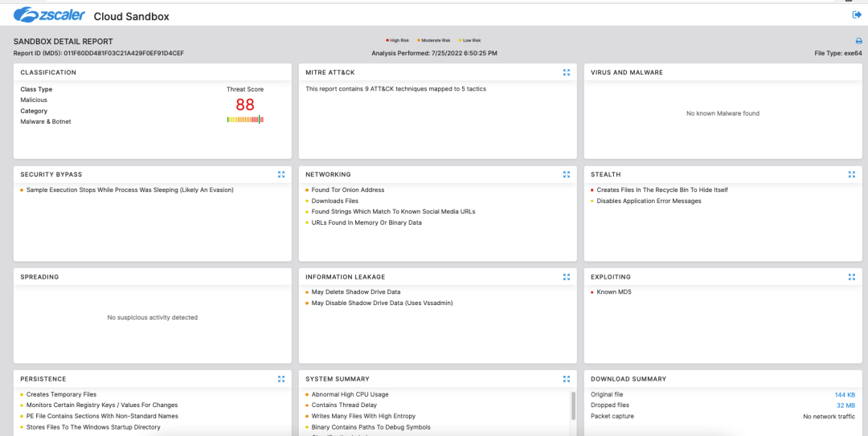
Task: Expand the Exploiting panel
Action: tap(852, 277)
